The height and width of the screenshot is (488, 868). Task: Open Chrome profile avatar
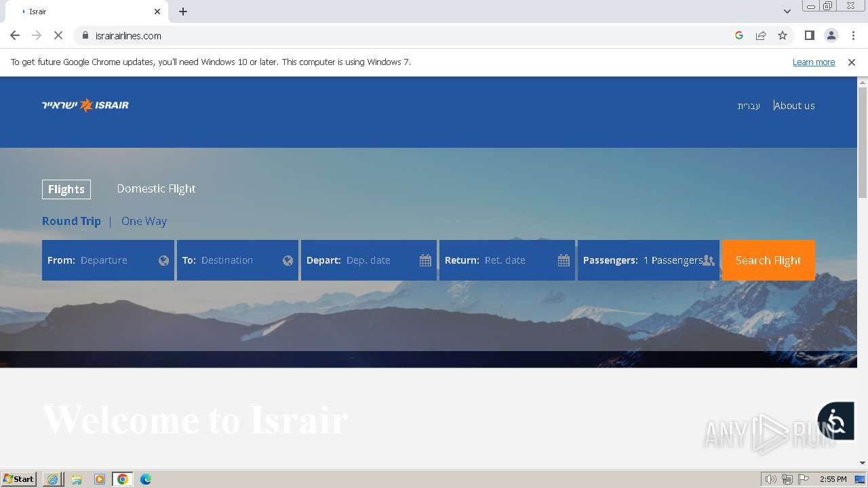(x=831, y=35)
